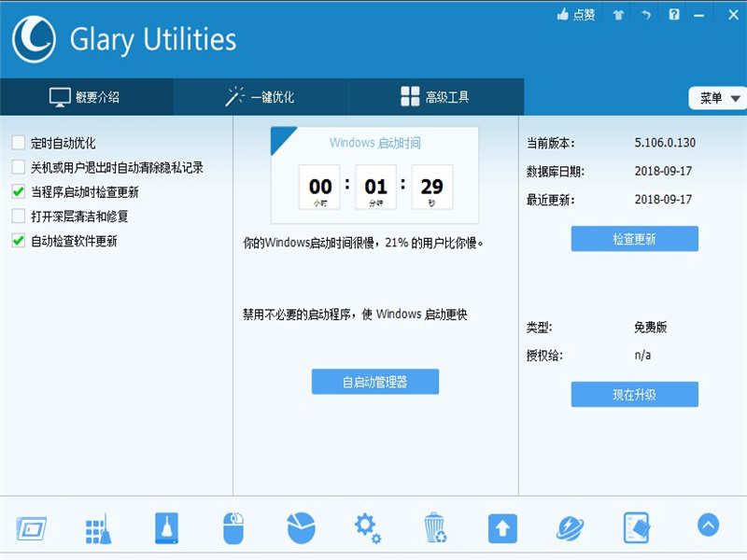
Task: Select the internet tools globe icon
Action: point(570,527)
